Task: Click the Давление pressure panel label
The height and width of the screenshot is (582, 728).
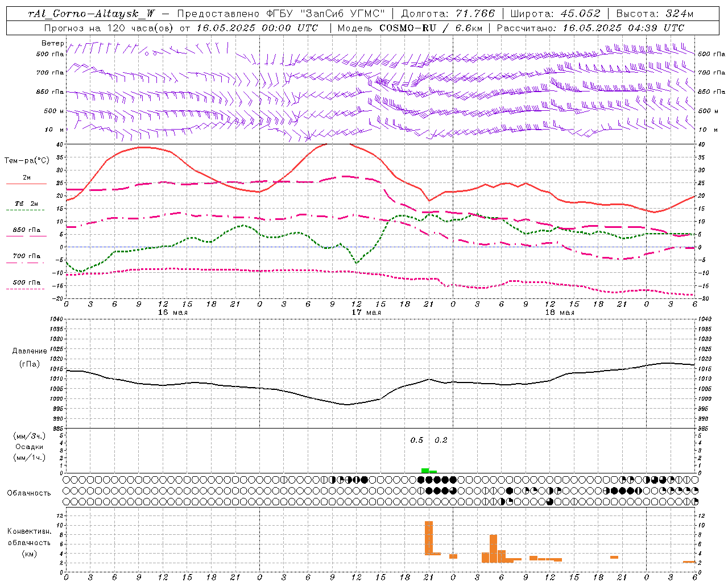Action: (30, 351)
